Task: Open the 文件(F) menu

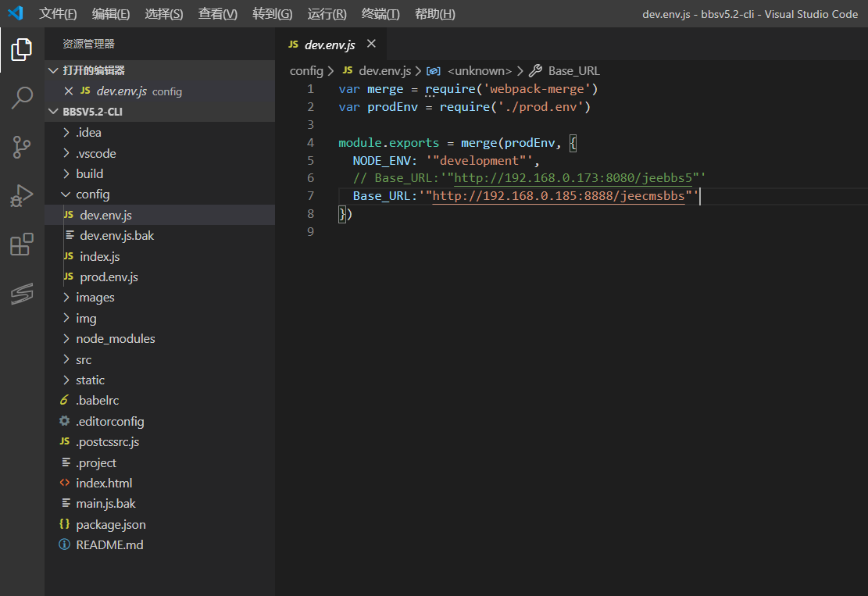Action: point(58,14)
